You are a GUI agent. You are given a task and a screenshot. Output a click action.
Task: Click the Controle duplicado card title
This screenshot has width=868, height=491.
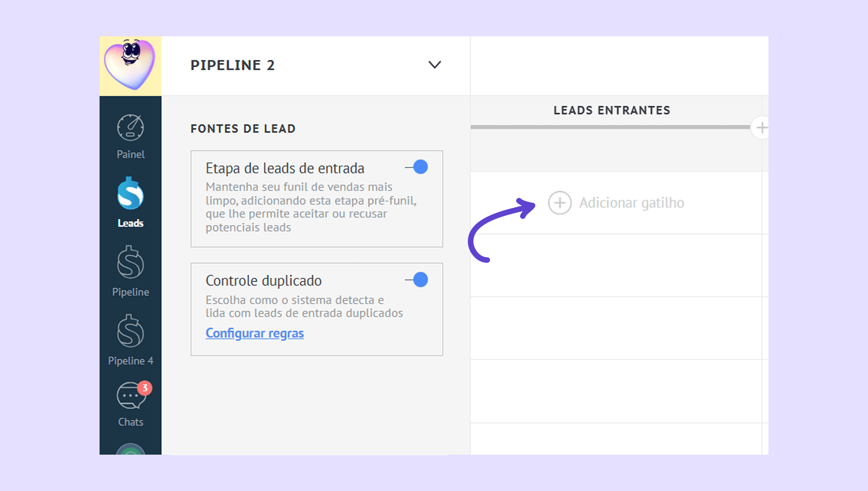(x=263, y=281)
